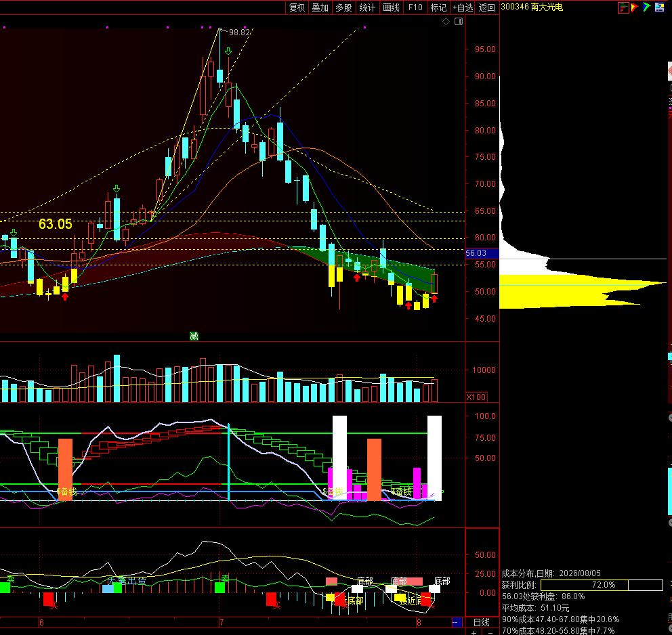
Task: Click the 成本分布 date text
Action: pyautogui.click(x=551, y=573)
